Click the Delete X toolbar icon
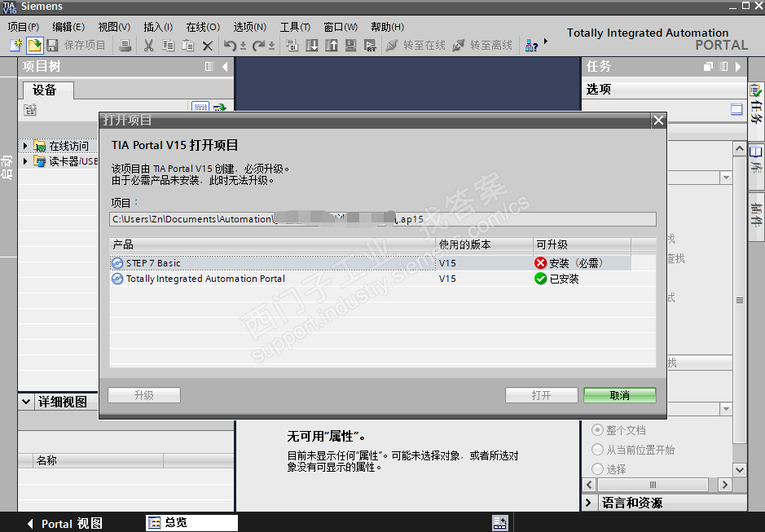This screenshot has height=532, width=765. pos(208,46)
